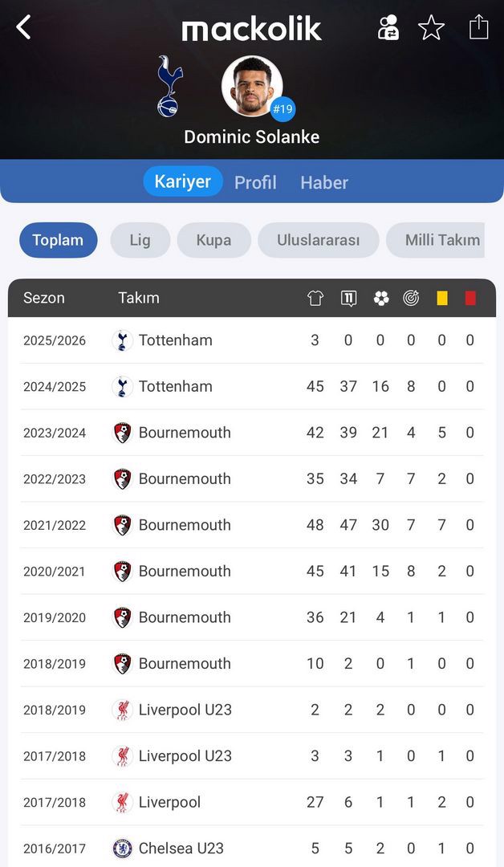Open the Haber tab

324,182
